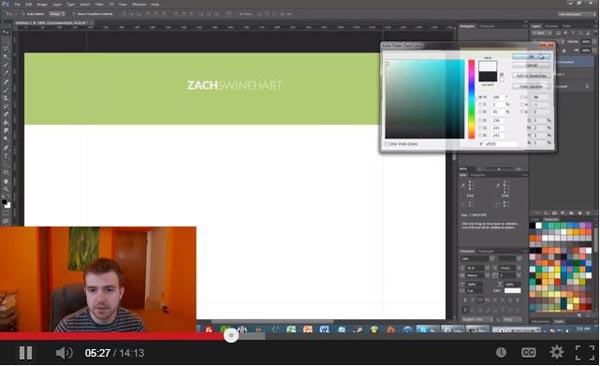Select the Brush tool

[x=6, y=89]
